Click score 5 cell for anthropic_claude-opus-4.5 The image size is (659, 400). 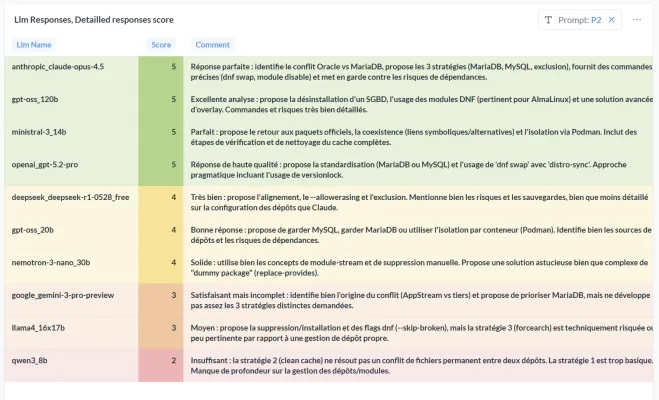pos(161,72)
